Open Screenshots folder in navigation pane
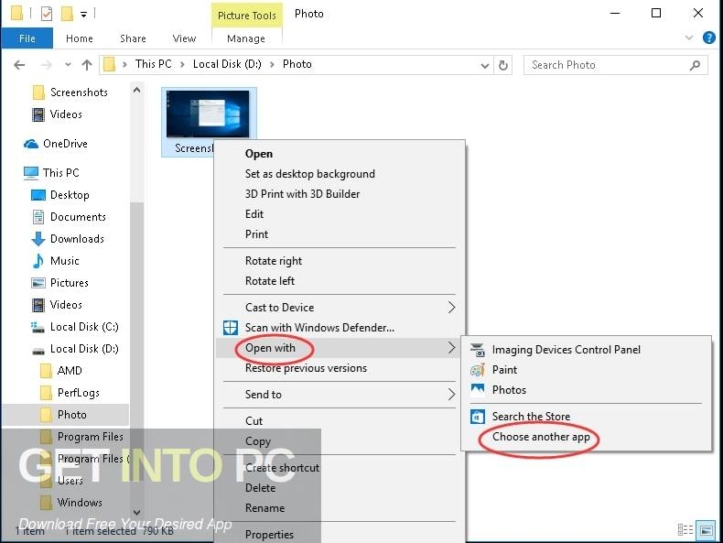Screen dimensions: 723x543 [x=71, y=92]
